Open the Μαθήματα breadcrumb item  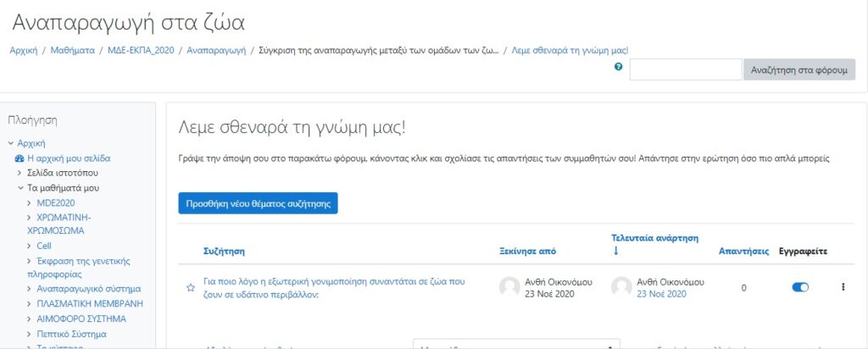point(72,51)
